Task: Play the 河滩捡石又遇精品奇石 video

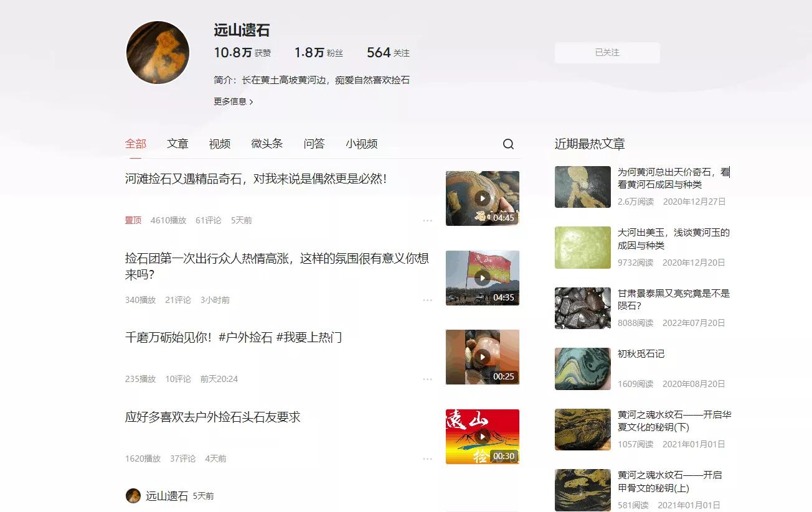Action: (483, 198)
